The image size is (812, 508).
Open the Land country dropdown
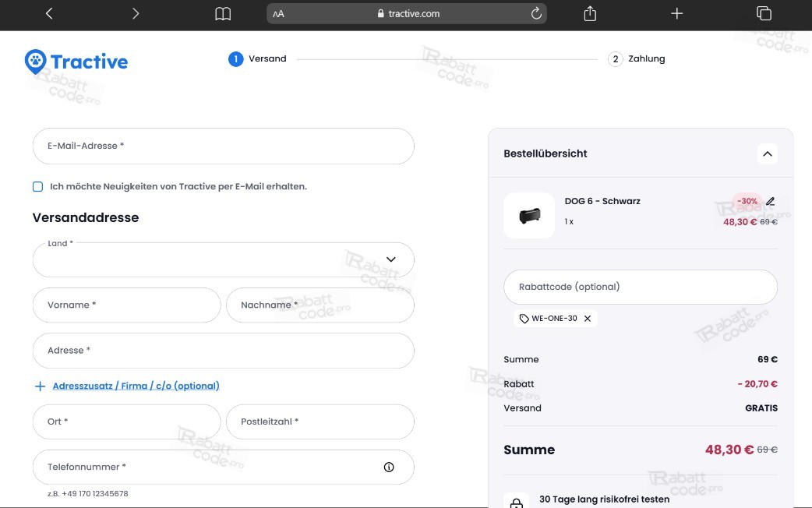(223, 259)
